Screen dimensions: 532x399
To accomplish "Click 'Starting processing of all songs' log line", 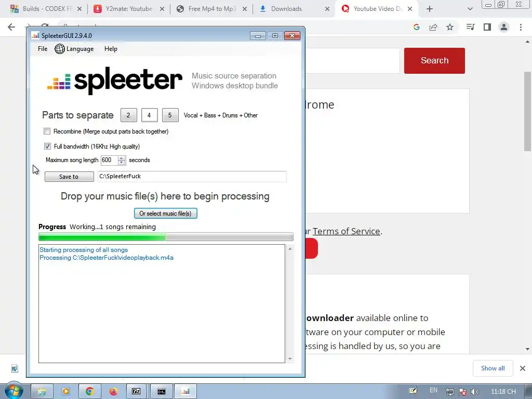I will point(84,250).
